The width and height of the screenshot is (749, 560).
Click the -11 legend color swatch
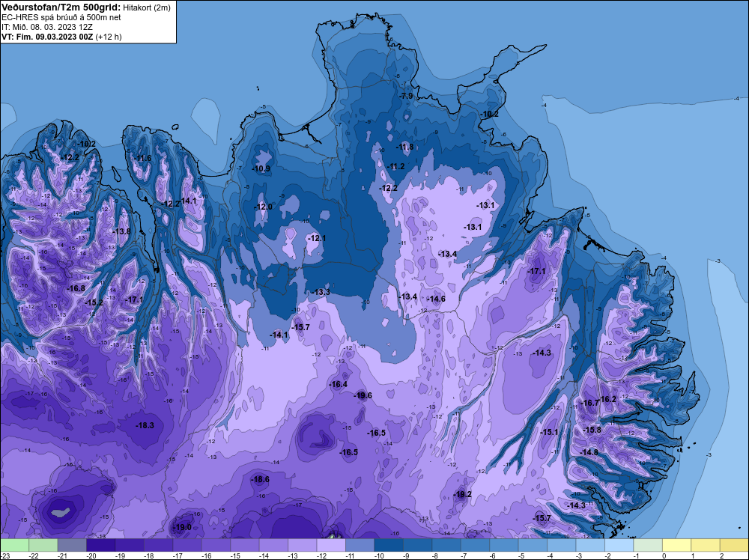click(x=360, y=545)
